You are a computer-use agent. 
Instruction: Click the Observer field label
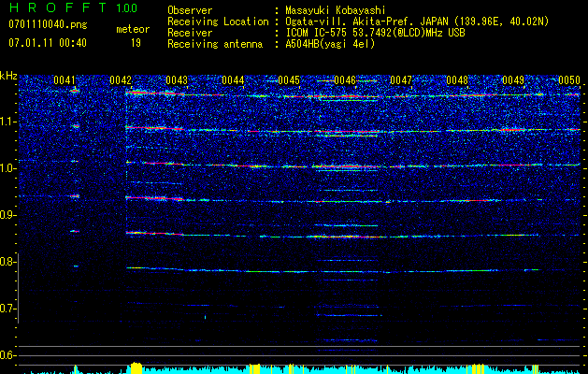point(190,10)
